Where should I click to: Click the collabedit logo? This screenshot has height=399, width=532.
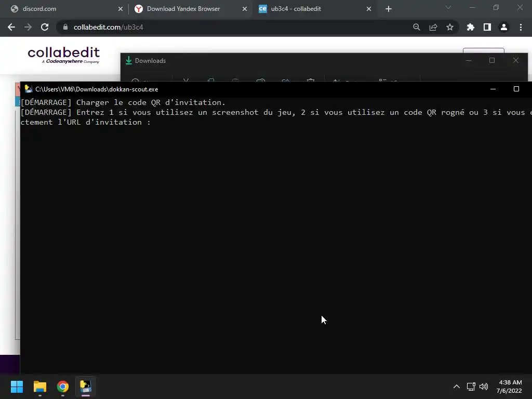[63, 55]
